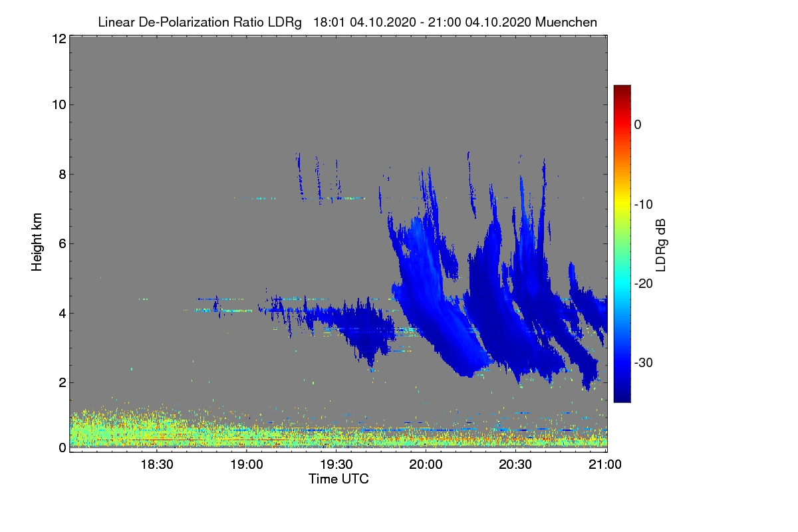Click the colorbar tick label -20
This screenshot has width=798, height=532.
(x=643, y=283)
